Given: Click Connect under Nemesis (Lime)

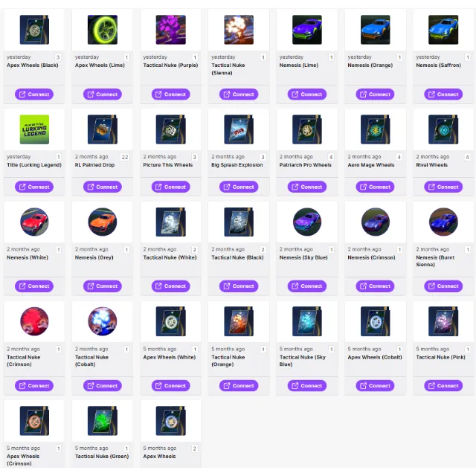Looking at the screenshot, I should (x=307, y=94).
